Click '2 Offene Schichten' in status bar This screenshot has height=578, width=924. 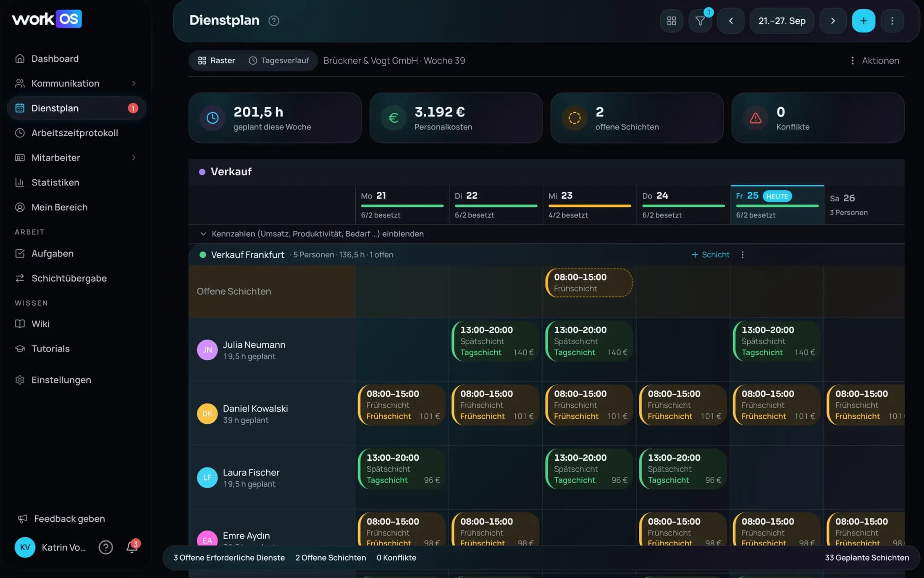coord(331,558)
